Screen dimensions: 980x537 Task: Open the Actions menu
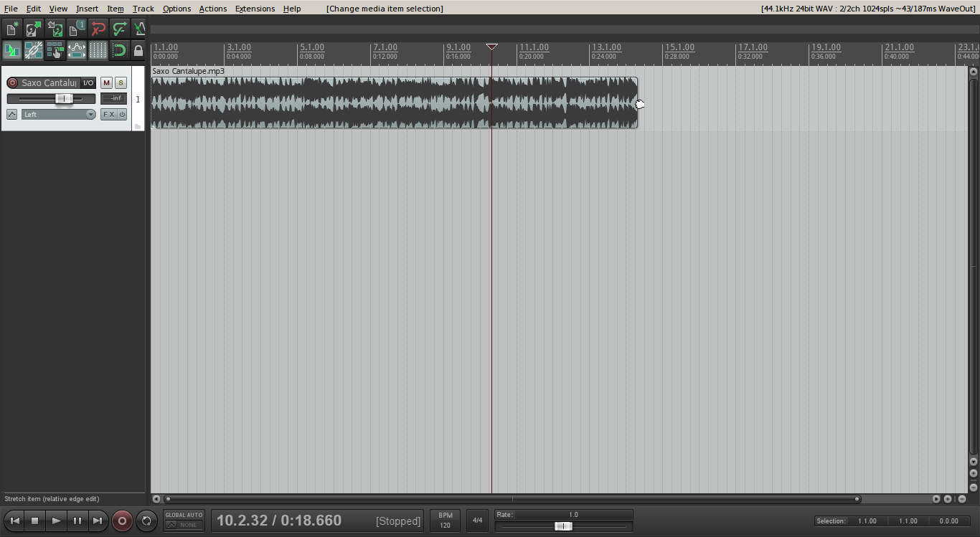[x=213, y=9]
